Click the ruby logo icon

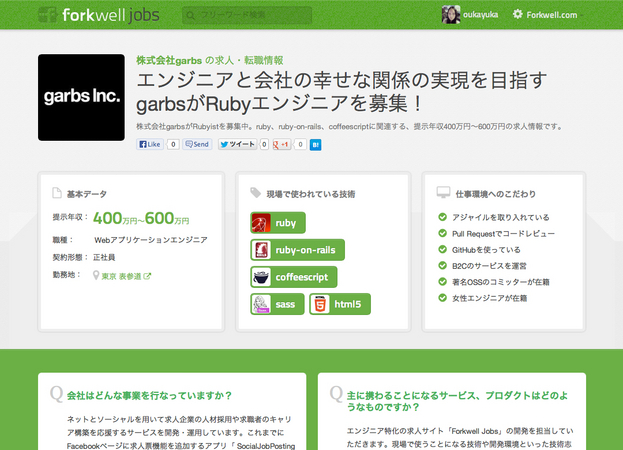(x=261, y=223)
